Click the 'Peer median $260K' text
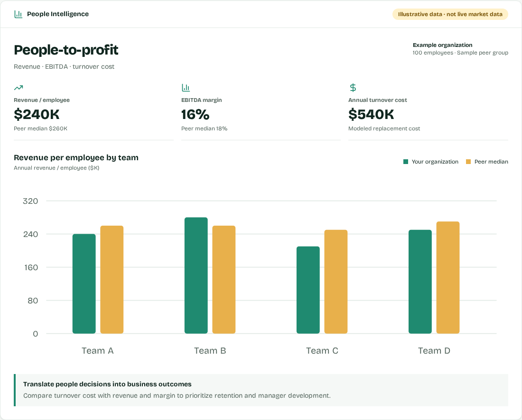This screenshot has width=522, height=420. [41, 128]
